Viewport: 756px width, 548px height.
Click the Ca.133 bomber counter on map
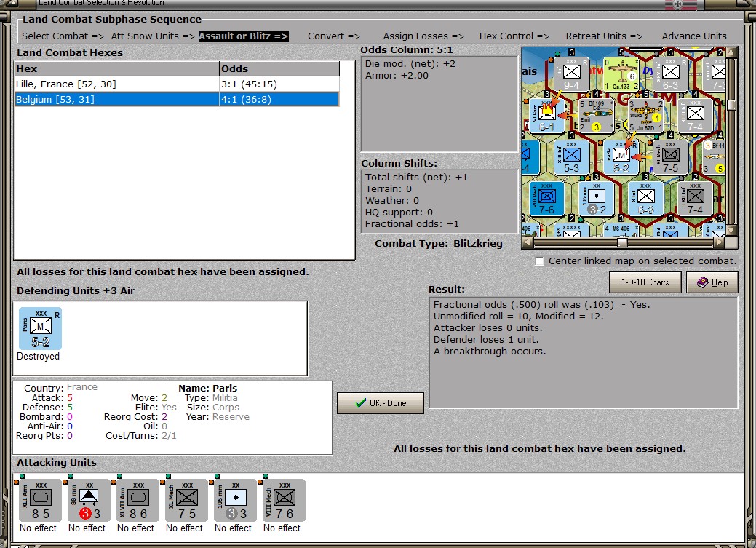(621, 74)
